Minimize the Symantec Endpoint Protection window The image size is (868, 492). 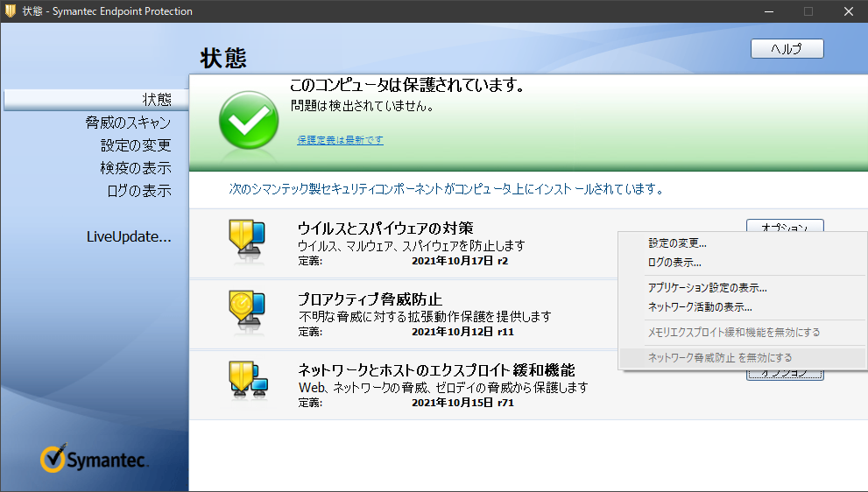click(769, 11)
